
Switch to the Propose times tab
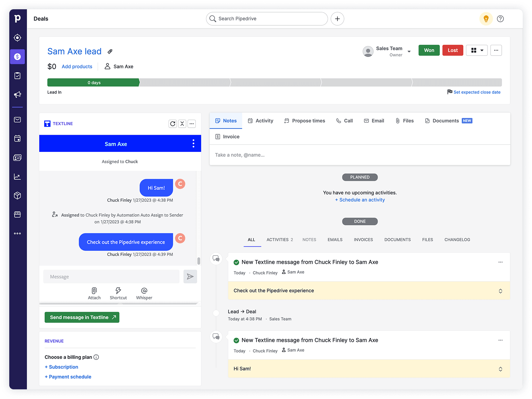[305, 121]
